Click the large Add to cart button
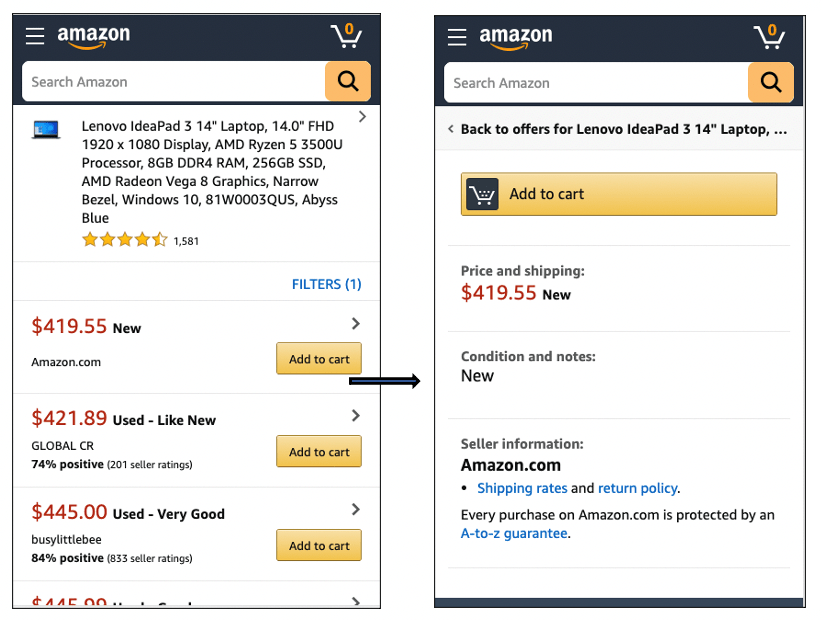The width and height of the screenshot is (822, 620). (x=619, y=194)
